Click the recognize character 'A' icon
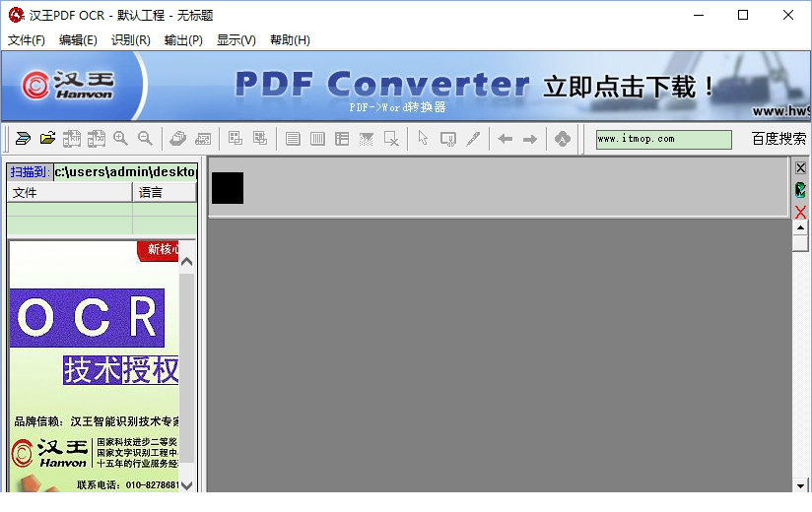Image resolution: width=812 pixels, height=512 pixels. coord(563,139)
